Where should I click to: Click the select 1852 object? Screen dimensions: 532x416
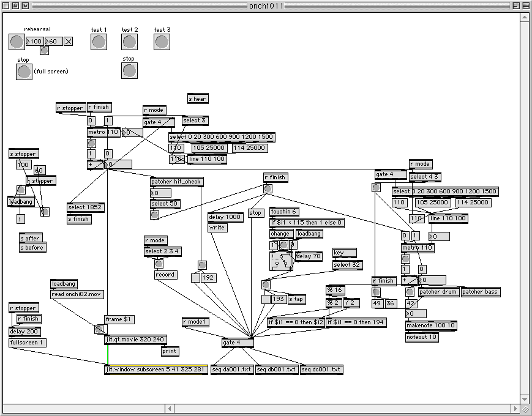pyautogui.click(x=86, y=207)
